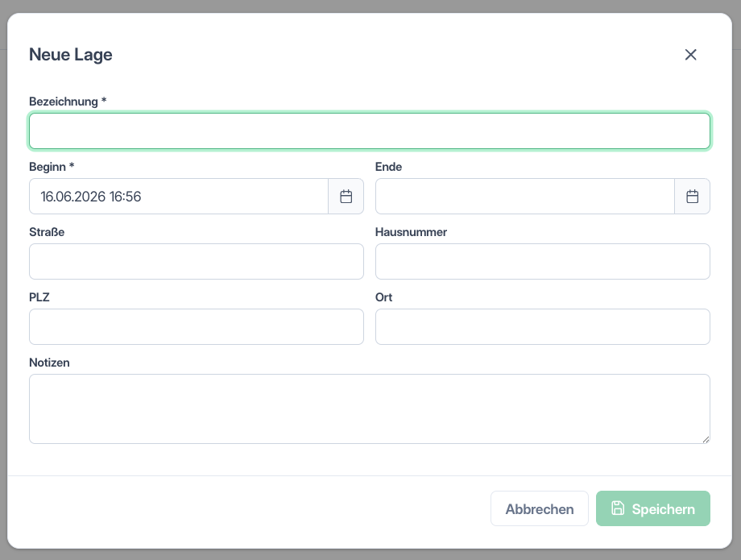The height and width of the screenshot is (560, 741).
Task: Click the Ende field label
Action: (388, 167)
